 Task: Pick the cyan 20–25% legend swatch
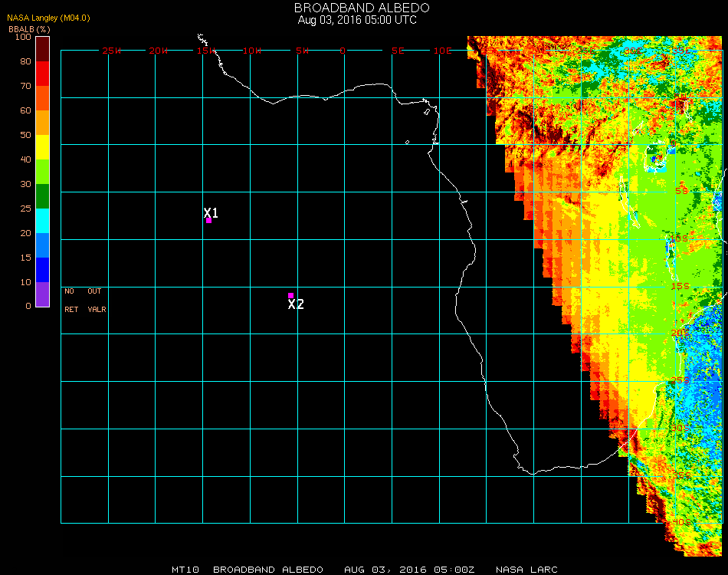coord(42,221)
